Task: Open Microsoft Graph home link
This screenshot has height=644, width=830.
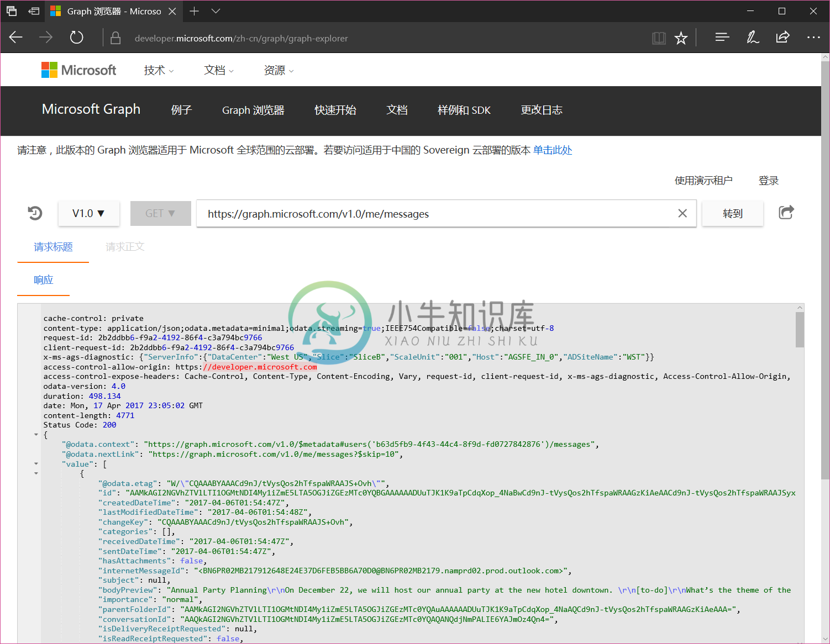Action: point(91,109)
